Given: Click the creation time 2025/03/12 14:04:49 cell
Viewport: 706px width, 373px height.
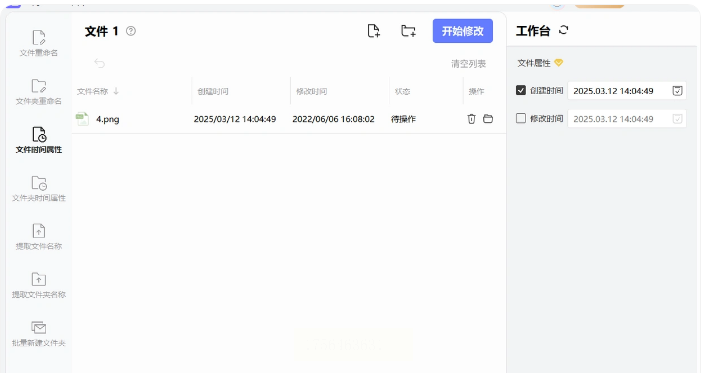Looking at the screenshot, I should point(235,119).
